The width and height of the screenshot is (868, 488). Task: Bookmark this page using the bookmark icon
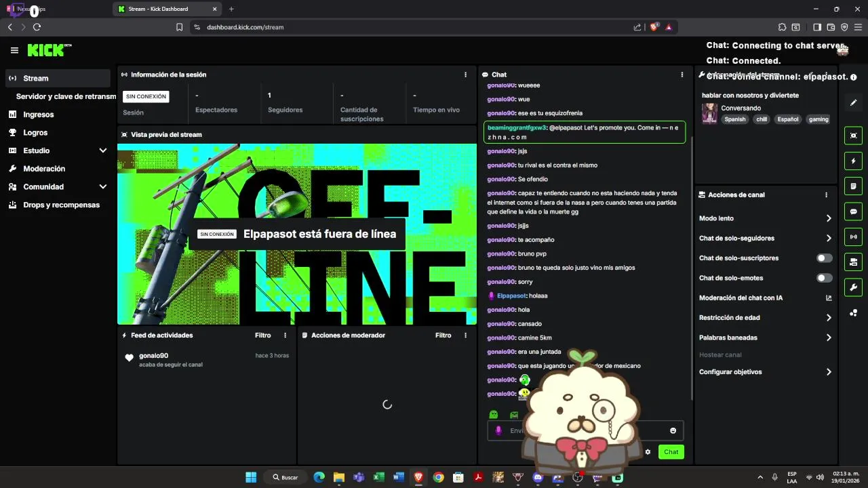[179, 27]
